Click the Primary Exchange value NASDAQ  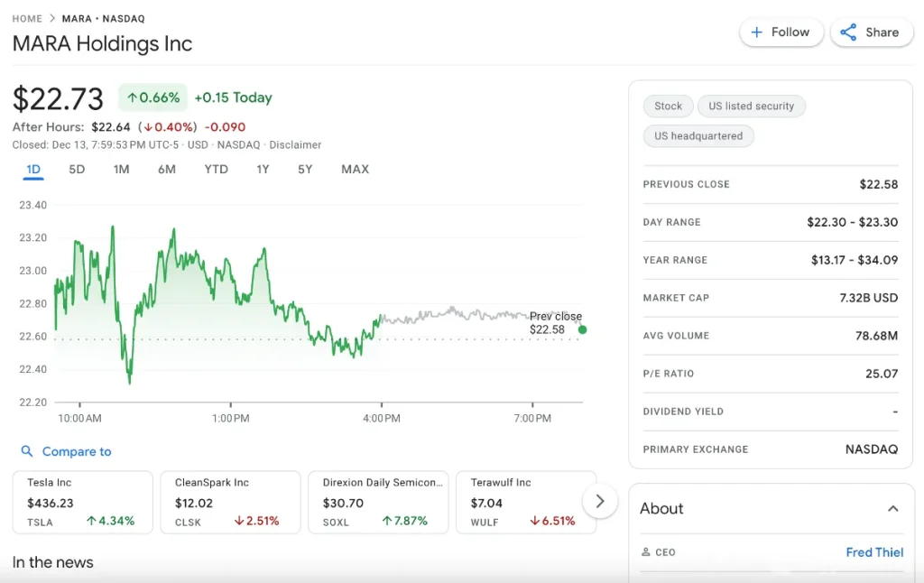coord(872,449)
